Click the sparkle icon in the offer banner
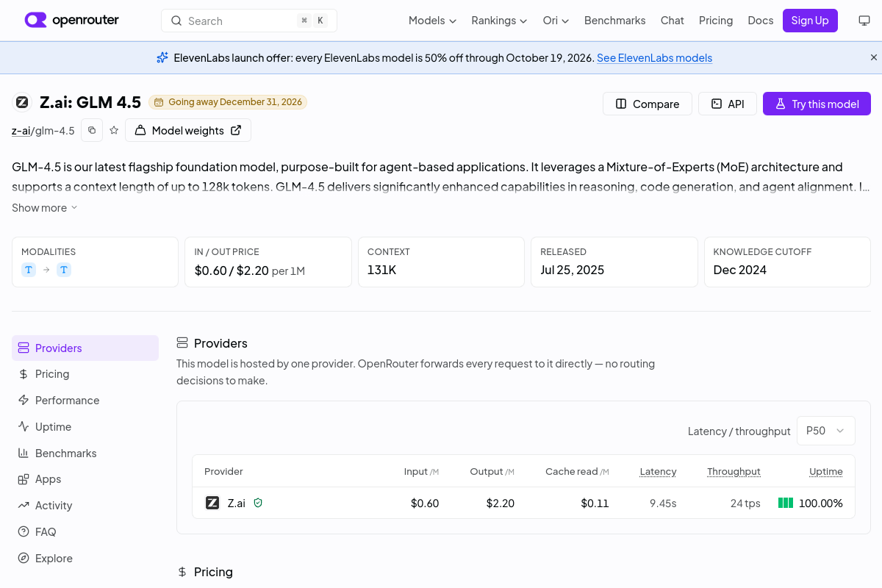Viewport: 882px width, 588px height. 162,57
